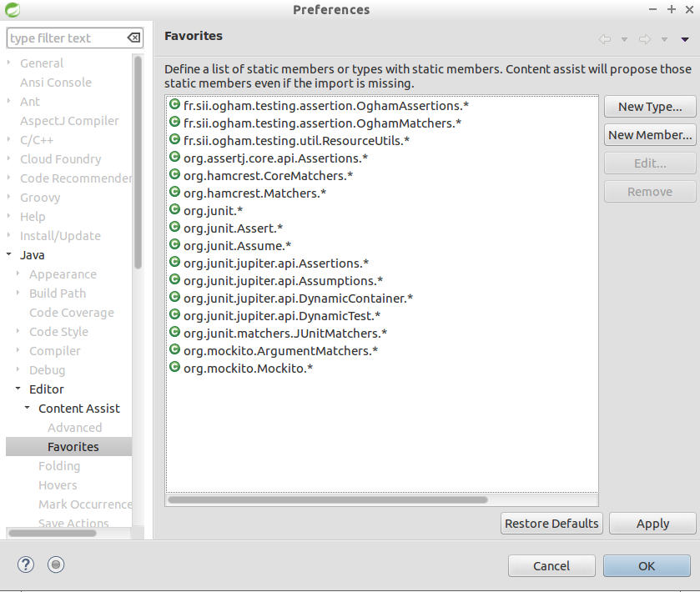Click icon beside DynamicContainer entry
This screenshot has height=592, width=700.
coord(174,297)
